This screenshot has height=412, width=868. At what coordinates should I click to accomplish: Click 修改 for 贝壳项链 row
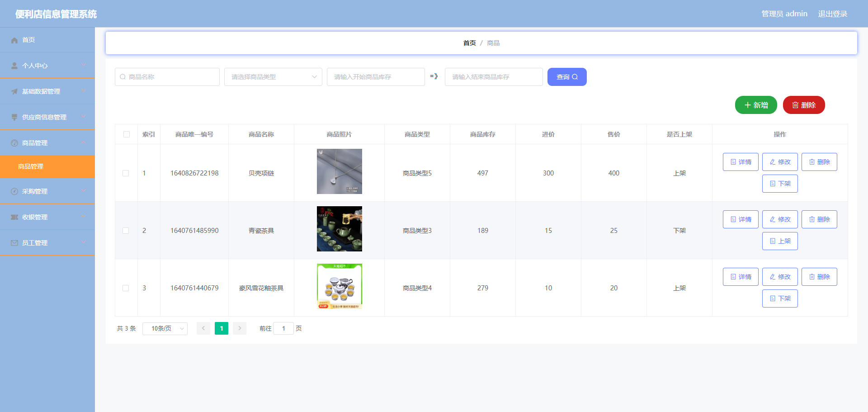pyautogui.click(x=780, y=162)
